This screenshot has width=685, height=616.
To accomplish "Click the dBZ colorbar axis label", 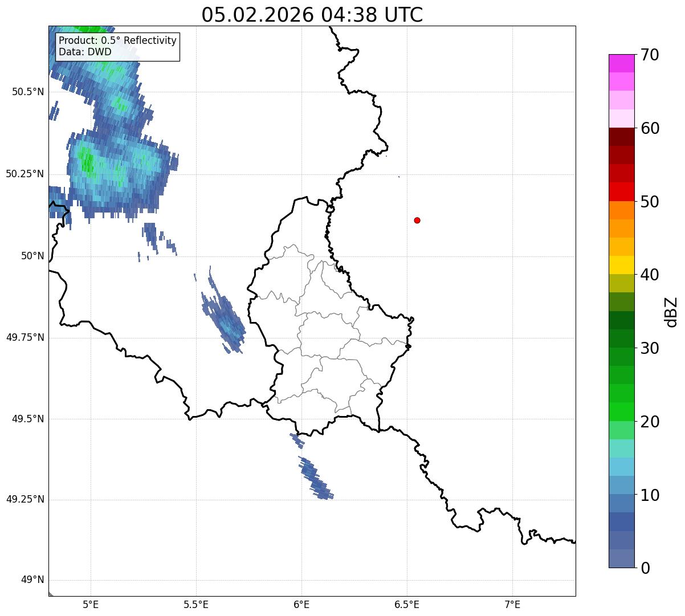I will pos(671,312).
